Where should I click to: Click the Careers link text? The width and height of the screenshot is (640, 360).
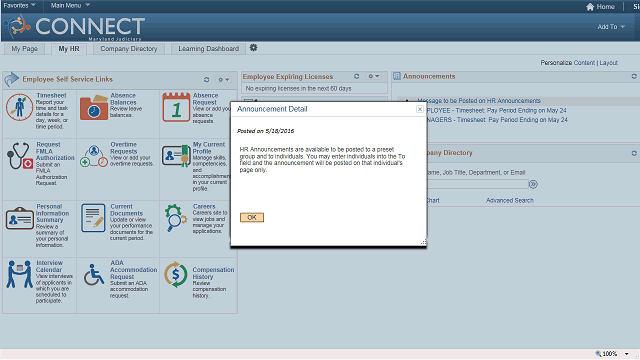point(204,207)
